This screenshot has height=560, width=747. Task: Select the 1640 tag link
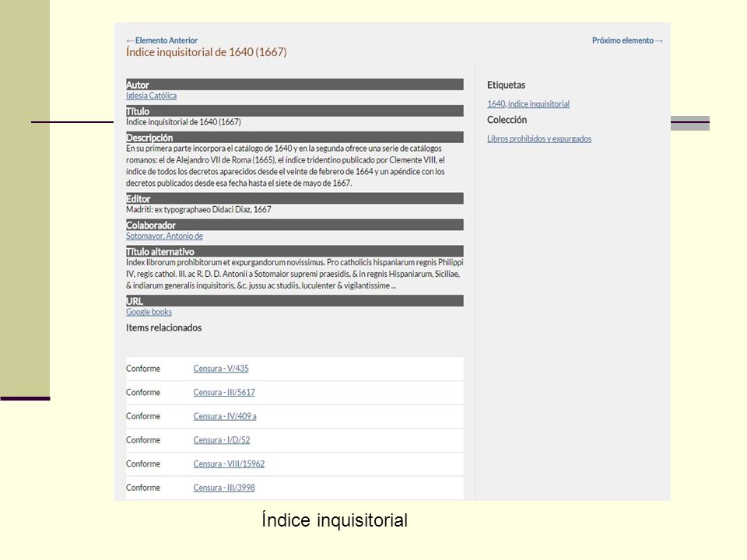pos(496,103)
